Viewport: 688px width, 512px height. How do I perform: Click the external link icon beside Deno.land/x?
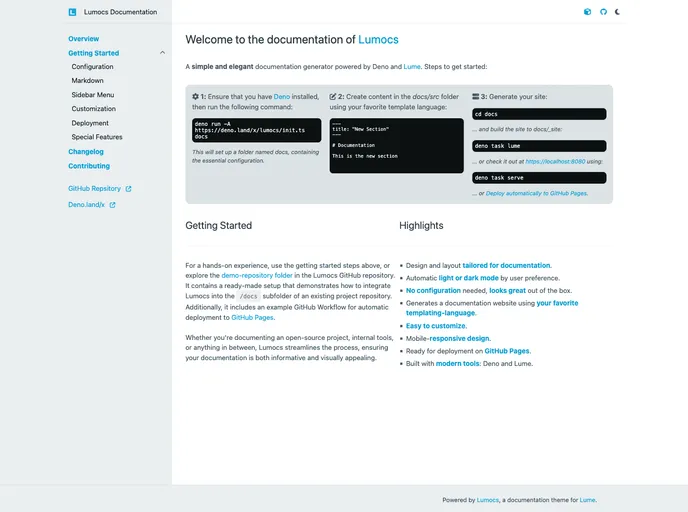112,205
